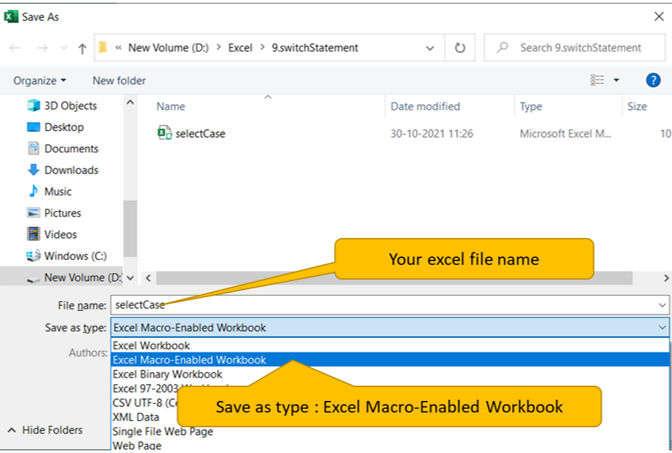Change the view layout icon
This screenshot has width=672, height=453.
597,80
